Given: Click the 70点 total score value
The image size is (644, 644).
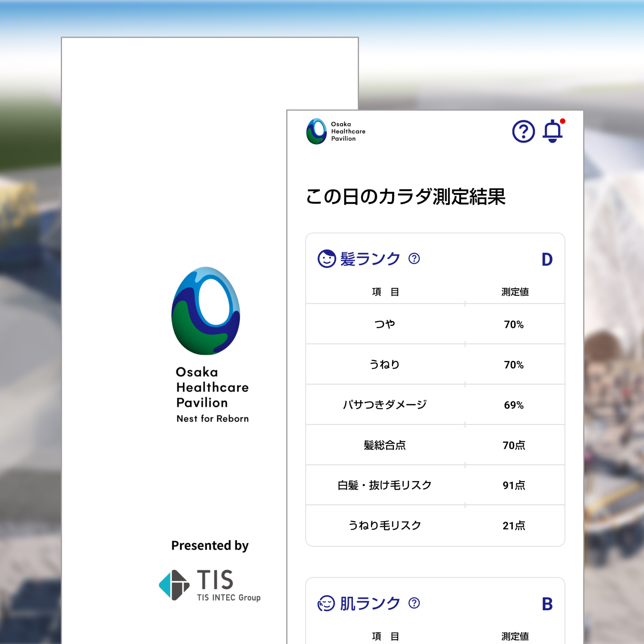Looking at the screenshot, I should 514,445.
